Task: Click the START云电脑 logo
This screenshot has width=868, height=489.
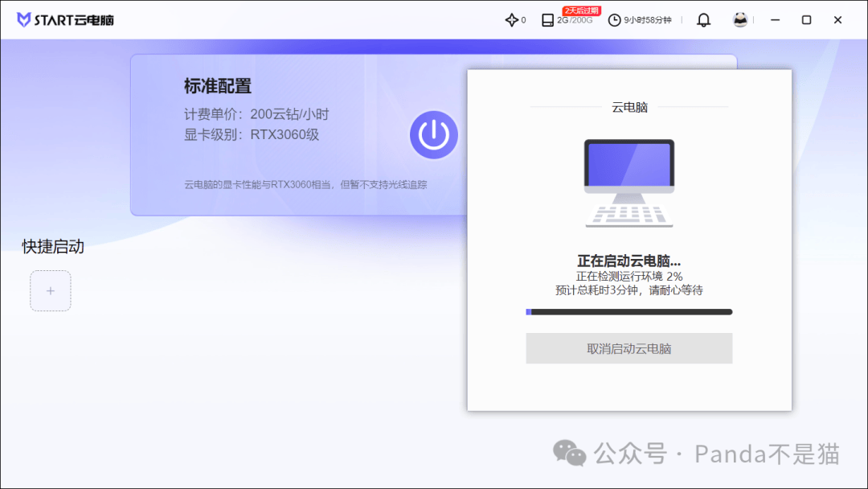Action: 65,20
